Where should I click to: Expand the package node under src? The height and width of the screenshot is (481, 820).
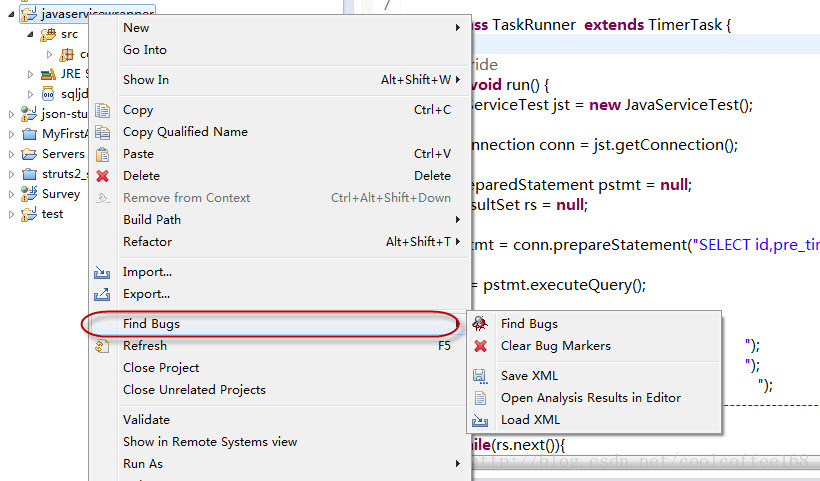coord(50,54)
